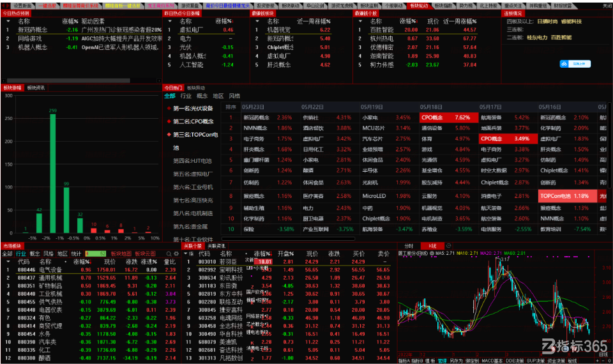Select 概念 filter in 市场板块 panel
This screenshot has width=613, height=364.
(x=34, y=254)
